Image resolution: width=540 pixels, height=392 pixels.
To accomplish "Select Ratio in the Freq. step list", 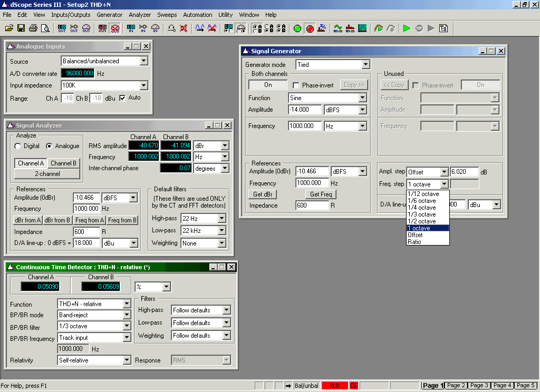I will tap(428, 242).
